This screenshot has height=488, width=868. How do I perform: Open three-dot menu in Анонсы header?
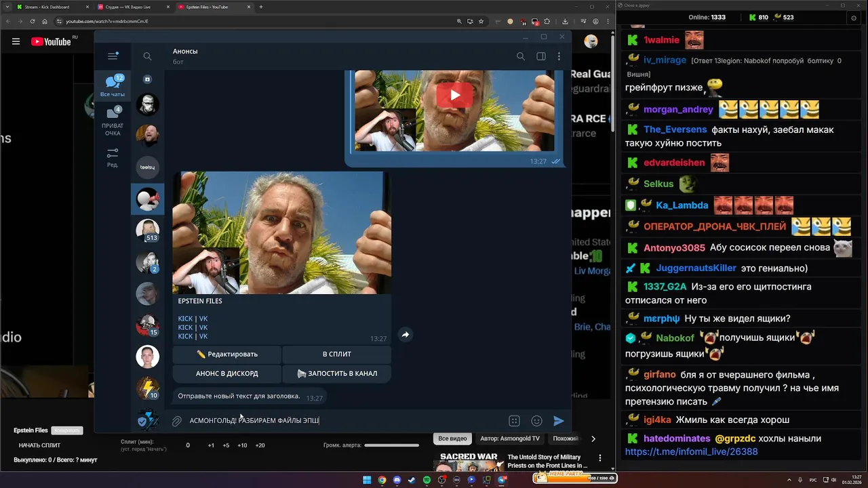[559, 56]
